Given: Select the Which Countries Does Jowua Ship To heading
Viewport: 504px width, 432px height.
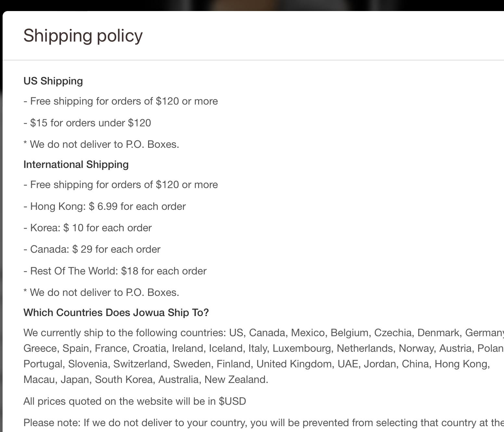Looking at the screenshot, I should point(116,312).
